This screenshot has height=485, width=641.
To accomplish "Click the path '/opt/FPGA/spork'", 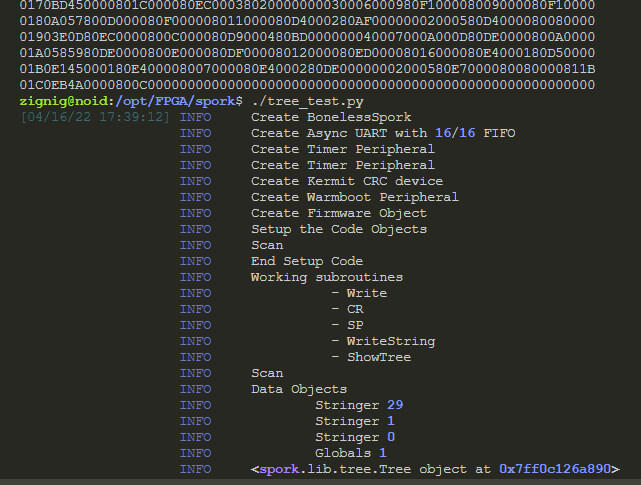I will point(175,101).
